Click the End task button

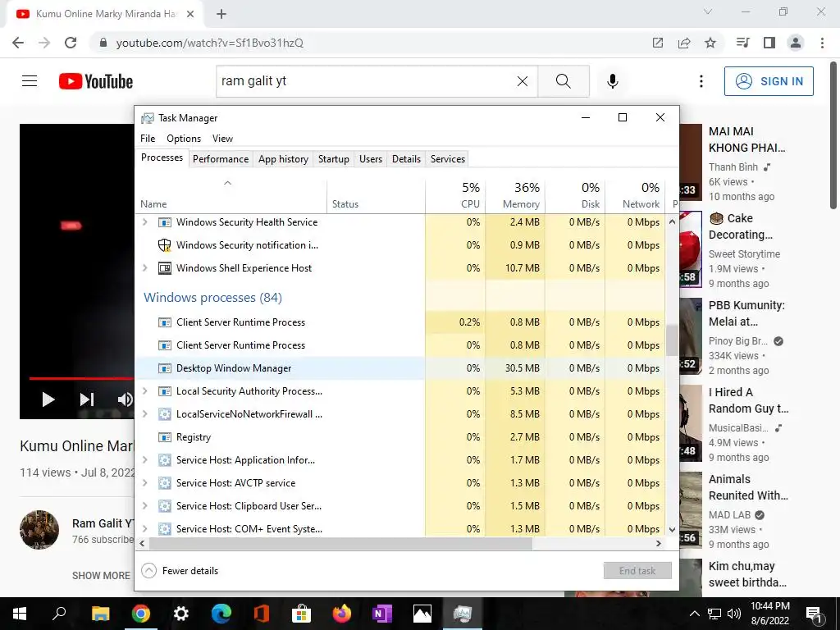coord(637,571)
